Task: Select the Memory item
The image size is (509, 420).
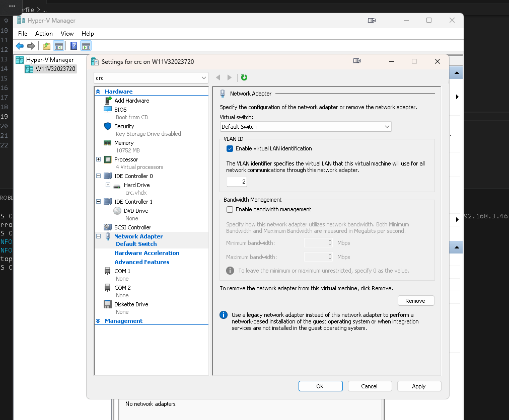Action: 124,143
